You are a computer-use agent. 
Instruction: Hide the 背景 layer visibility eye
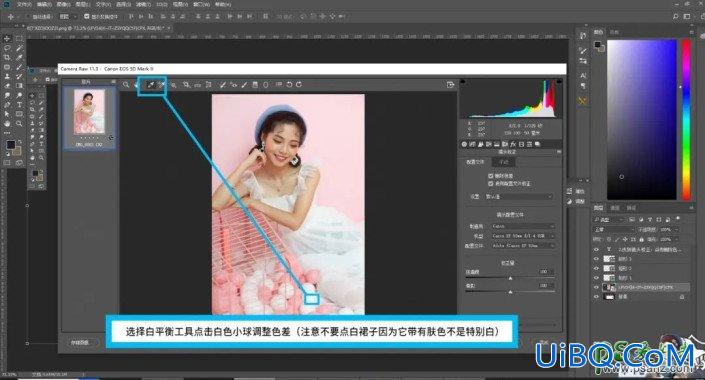tap(596, 297)
